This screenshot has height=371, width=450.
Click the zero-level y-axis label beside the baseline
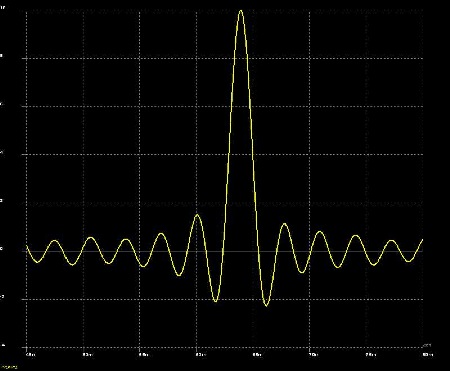point(2,249)
